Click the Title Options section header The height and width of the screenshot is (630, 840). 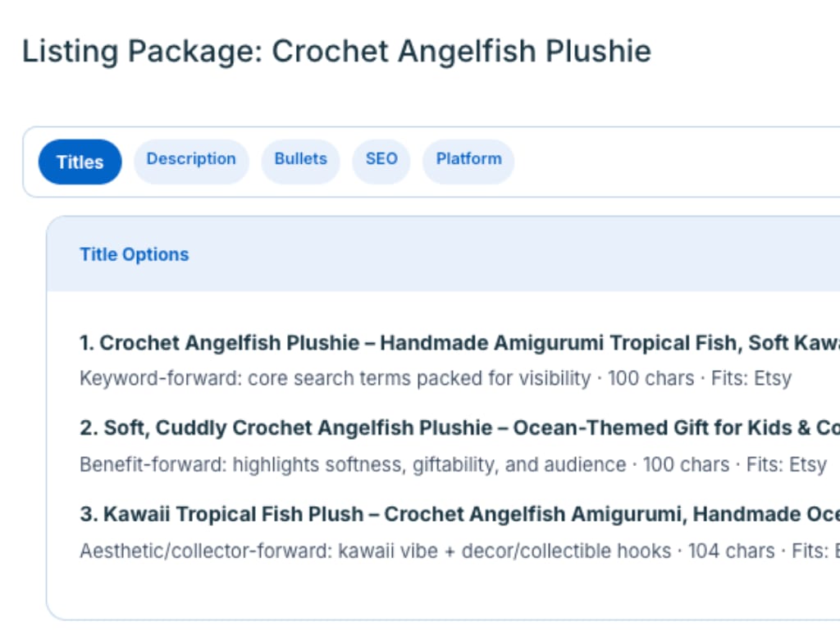[135, 254]
